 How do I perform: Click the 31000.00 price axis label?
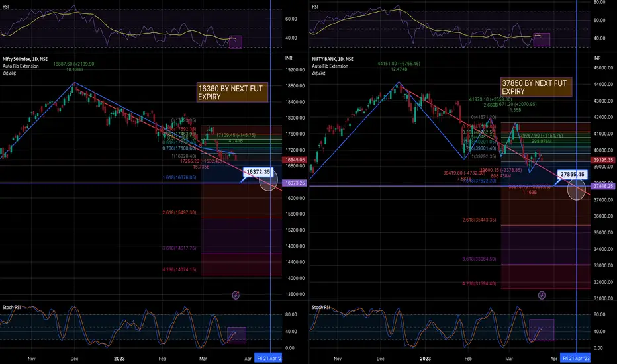(603, 298)
